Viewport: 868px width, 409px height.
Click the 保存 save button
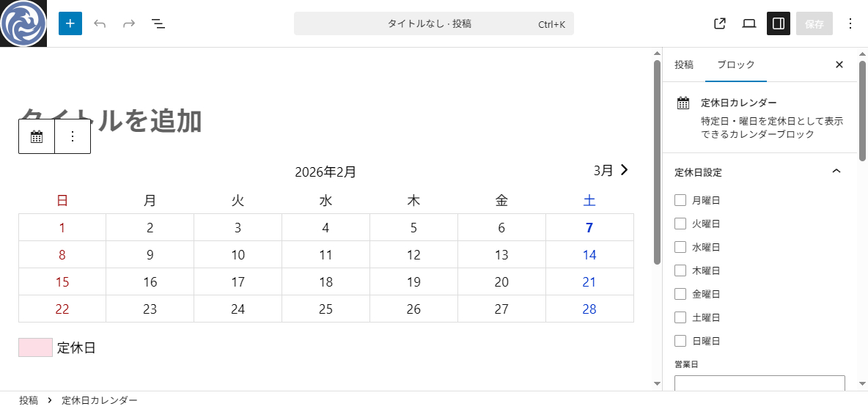pos(814,23)
